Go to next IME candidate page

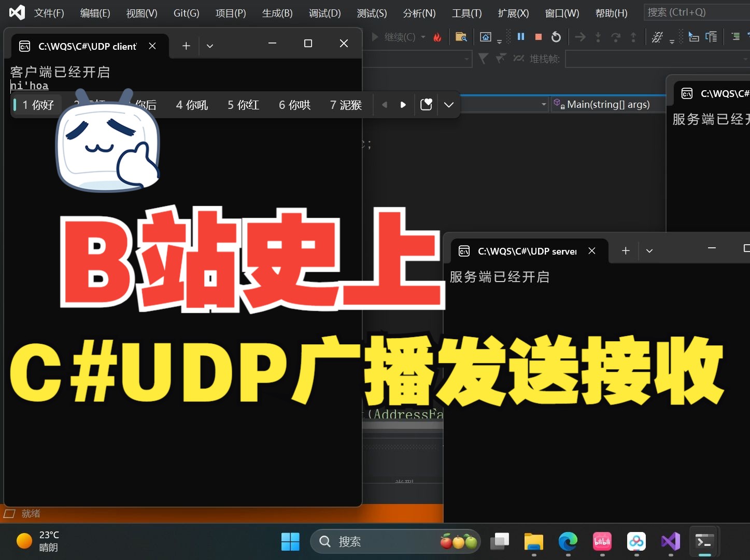coord(403,105)
